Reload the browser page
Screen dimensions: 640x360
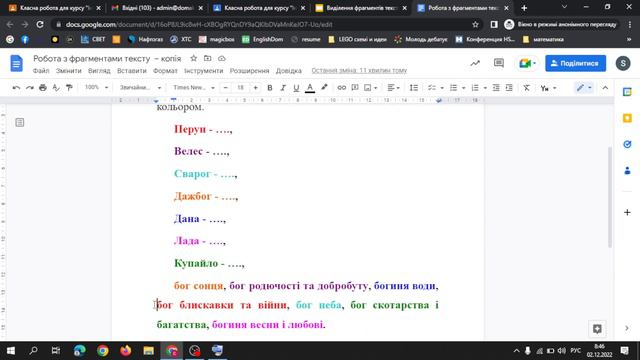(40, 24)
